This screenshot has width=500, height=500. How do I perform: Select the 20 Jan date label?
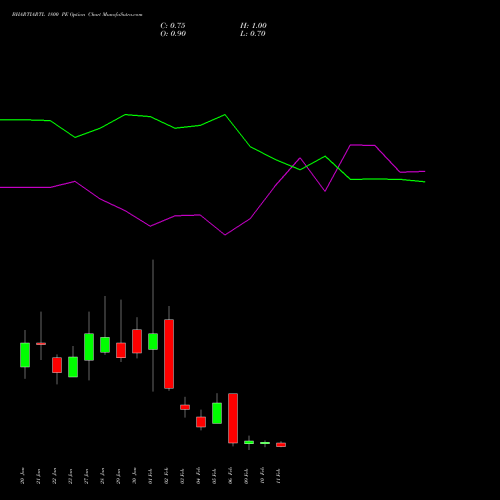point(22,476)
